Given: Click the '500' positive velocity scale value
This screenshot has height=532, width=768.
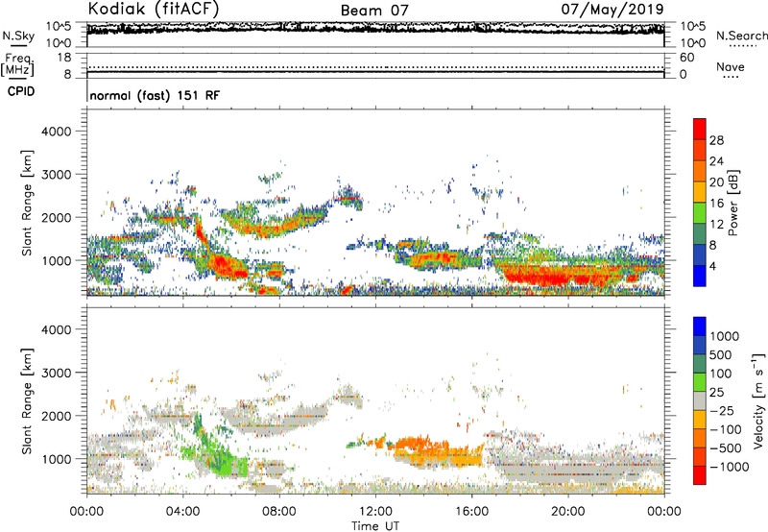Looking at the screenshot, I should point(721,355).
